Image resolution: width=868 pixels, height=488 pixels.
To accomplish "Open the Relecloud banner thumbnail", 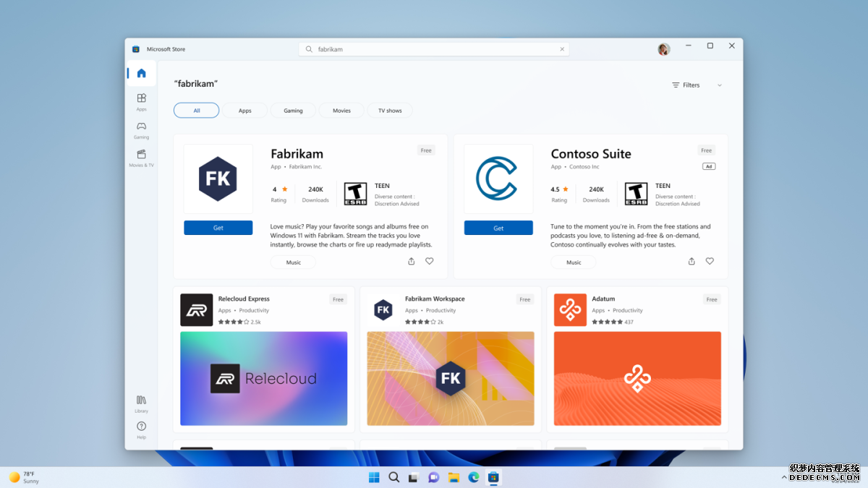I will click(263, 379).
